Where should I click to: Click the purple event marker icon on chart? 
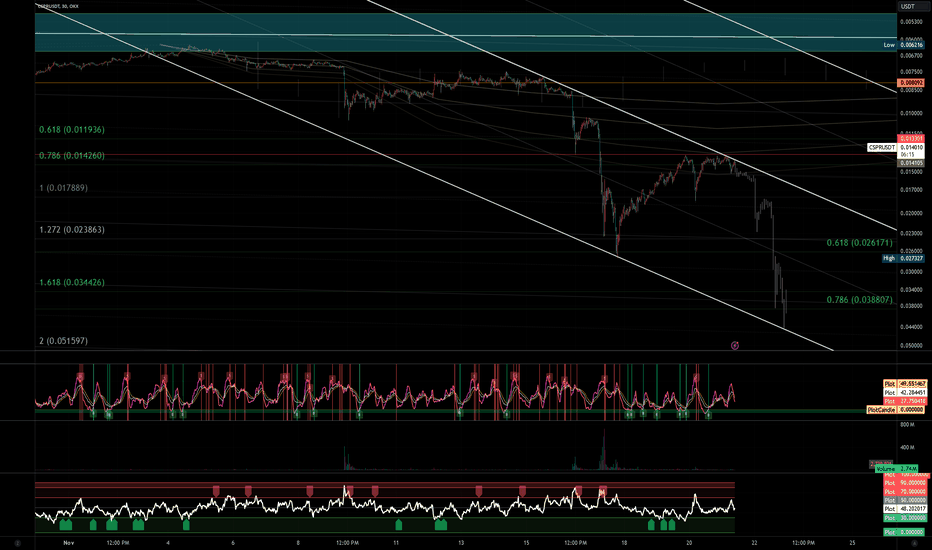[x=735, y=345]
